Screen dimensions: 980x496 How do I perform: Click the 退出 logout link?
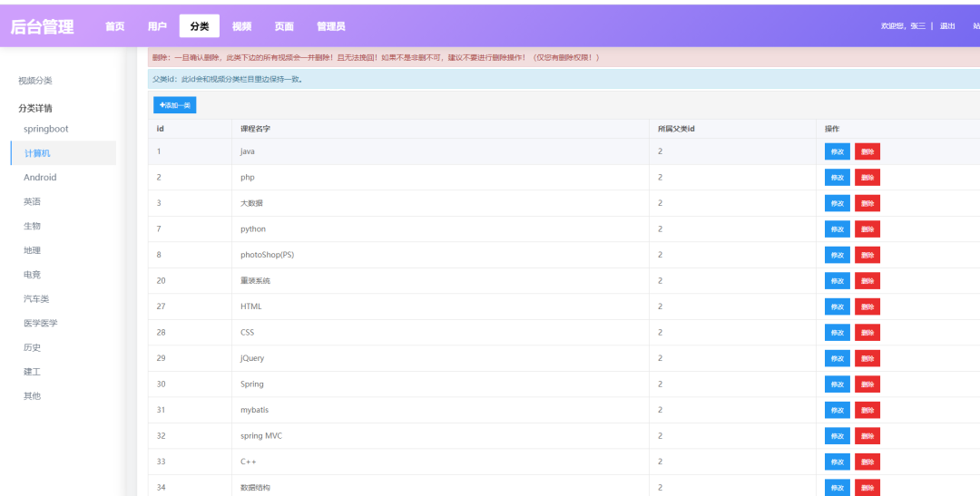(x=947, y=26)
